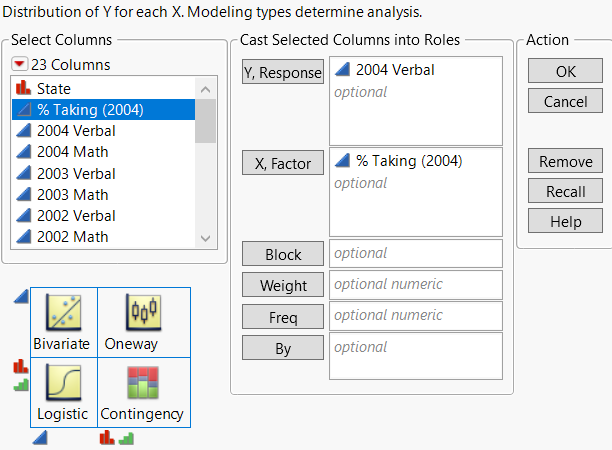
Task: Confirm dialog with OK button
Action: [x=565, y=72]
